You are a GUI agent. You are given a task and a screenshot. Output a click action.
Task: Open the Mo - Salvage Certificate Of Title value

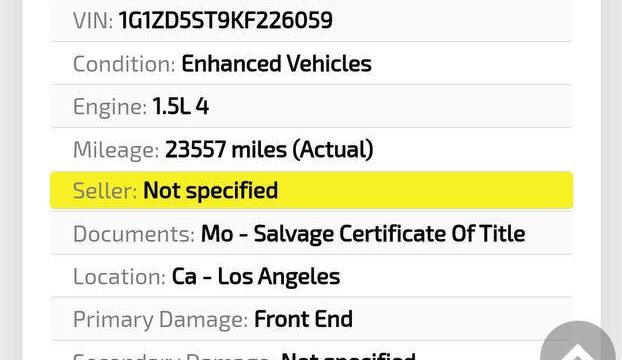click(363, 233)
